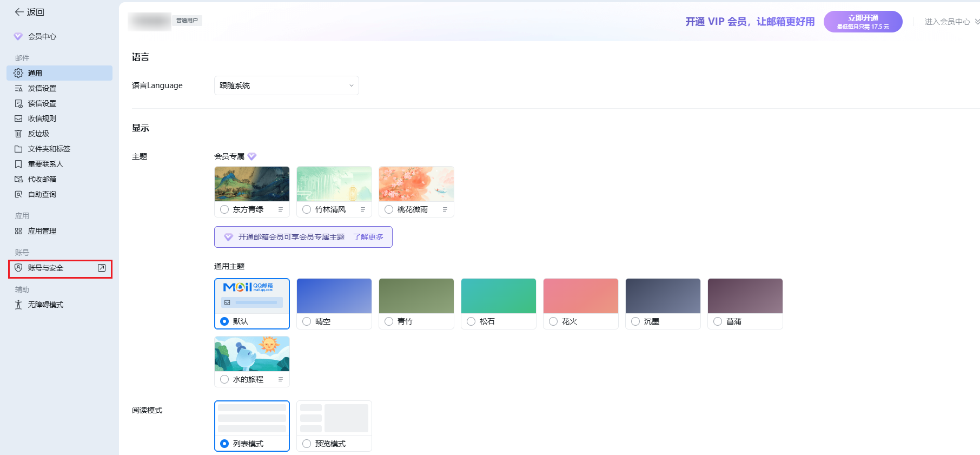This screenshot has width=980, height=455.
Task: Click the menu icon on 水的旅程 theme
Action: point(281,379)
